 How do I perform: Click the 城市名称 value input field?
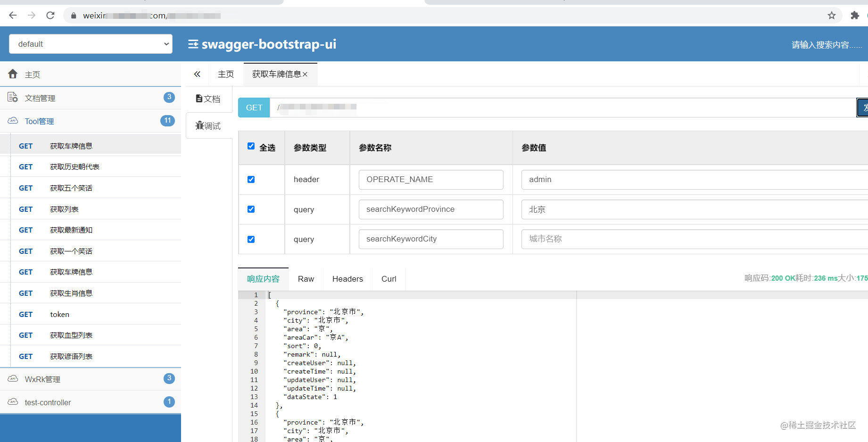point(694,239)
